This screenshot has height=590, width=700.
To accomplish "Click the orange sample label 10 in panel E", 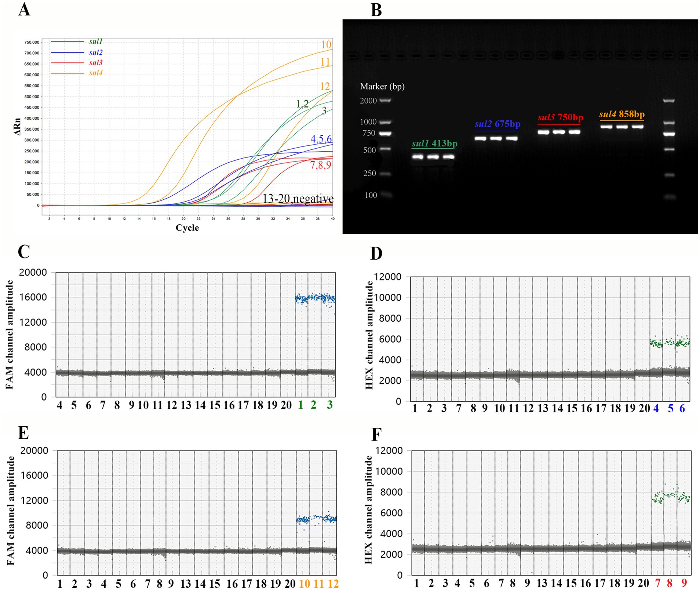I will point(305,584).
